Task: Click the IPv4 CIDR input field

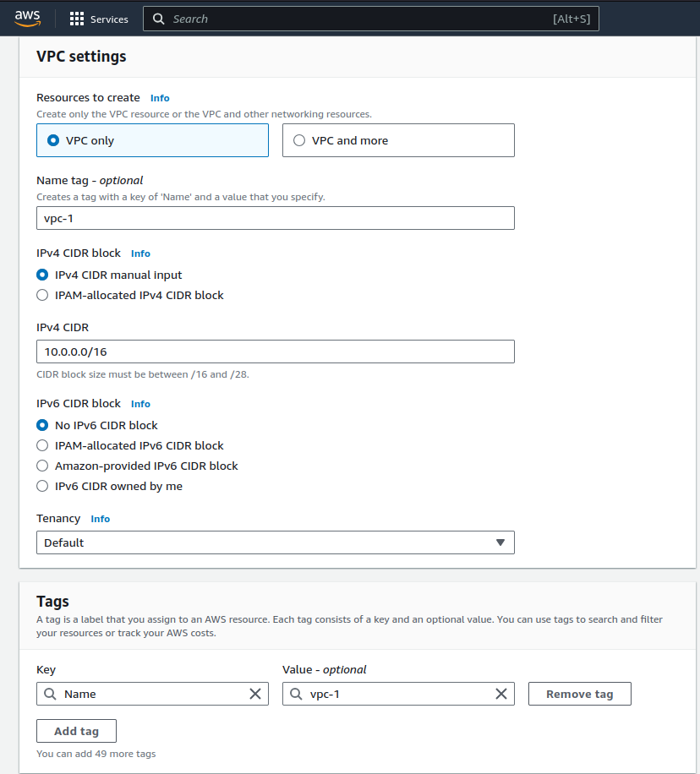Action: [275, 352]
